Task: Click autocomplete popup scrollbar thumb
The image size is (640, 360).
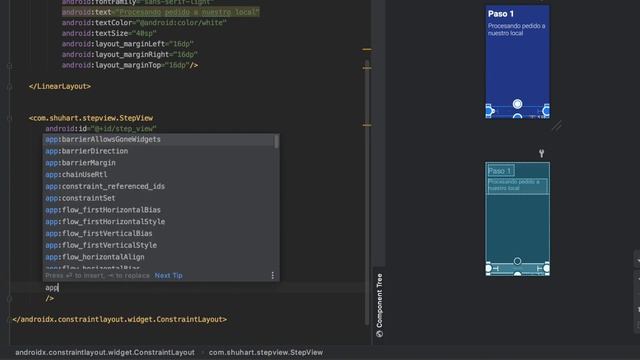Action: [x=277, y=141]
